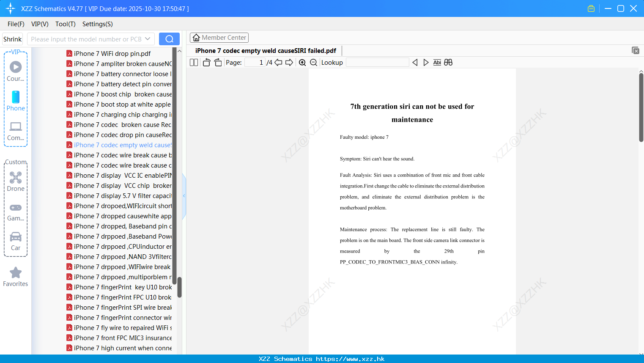The width and height of the screenshot is (644, 363).
Task: Select the iPhone 7 codec empty weld tab
Action: (x=266, y=51)
